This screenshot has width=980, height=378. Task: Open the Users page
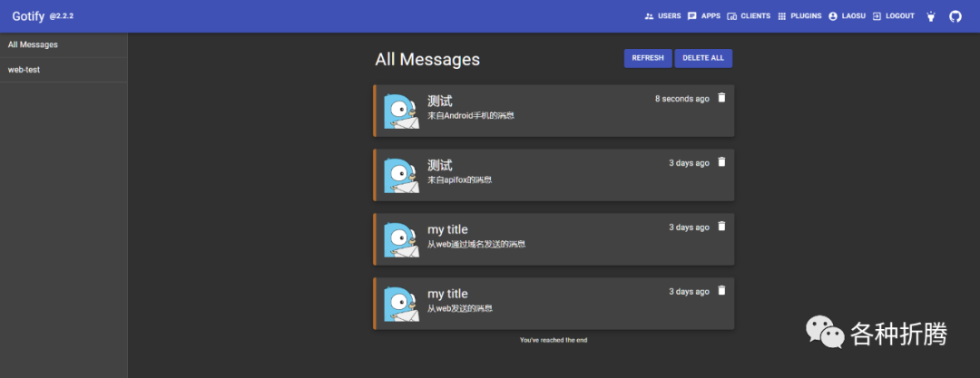[x=662, y=16]
